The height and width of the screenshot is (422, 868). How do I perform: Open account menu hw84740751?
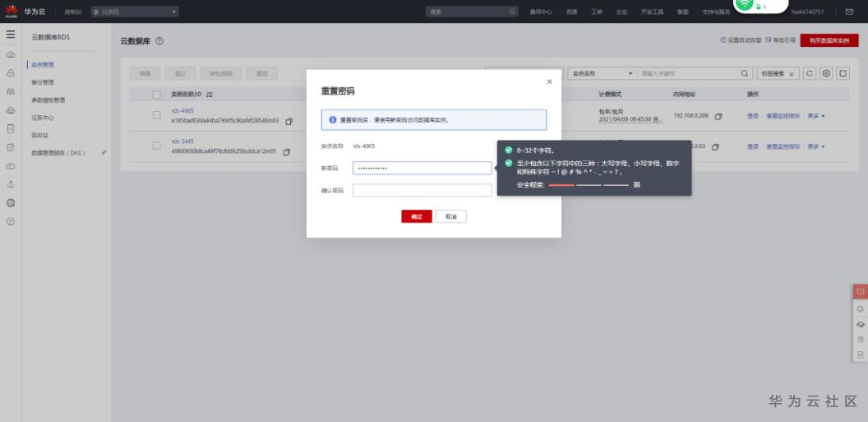tap(807, 12)
